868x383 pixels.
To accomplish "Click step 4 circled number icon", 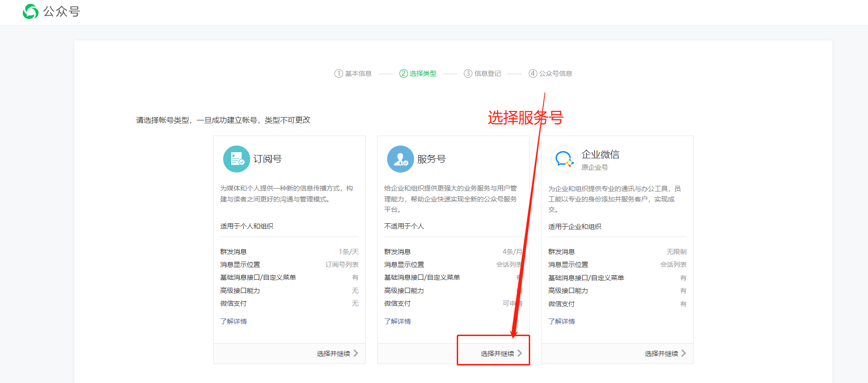I will [533, 73].
